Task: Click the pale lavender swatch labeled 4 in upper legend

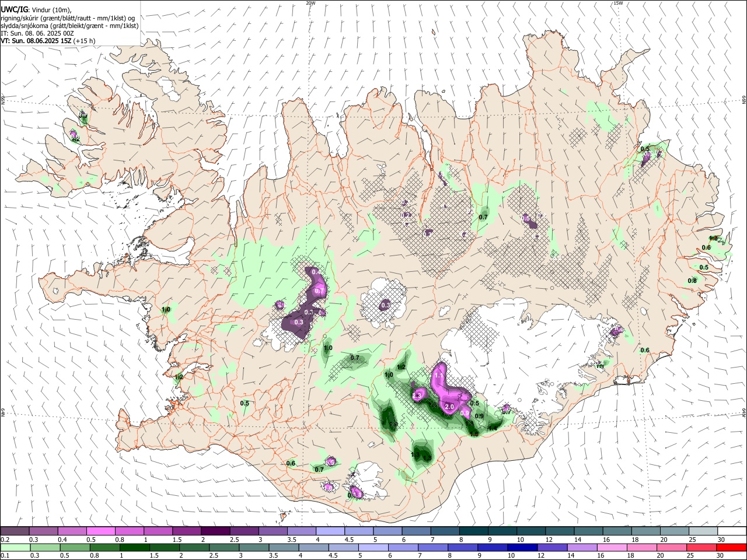Action: (330, 531)
